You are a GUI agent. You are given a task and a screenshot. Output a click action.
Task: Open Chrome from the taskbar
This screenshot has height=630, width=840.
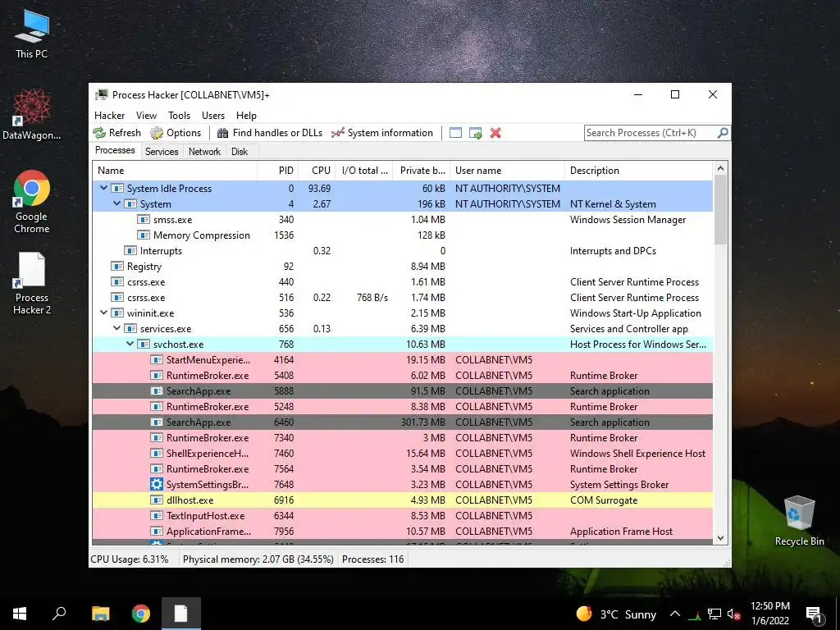[x=141, y=614]
